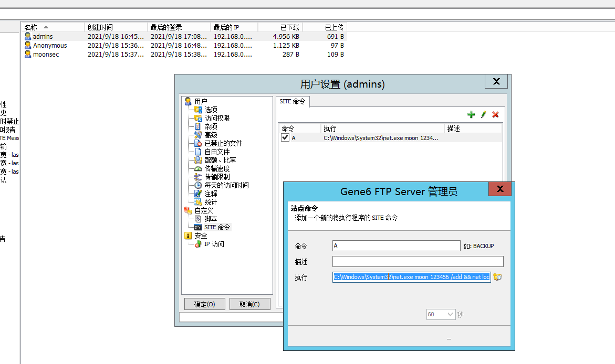Click 1.125 KB downloaded value for Anonymous

pyautogui.click(x=286, y=46)
